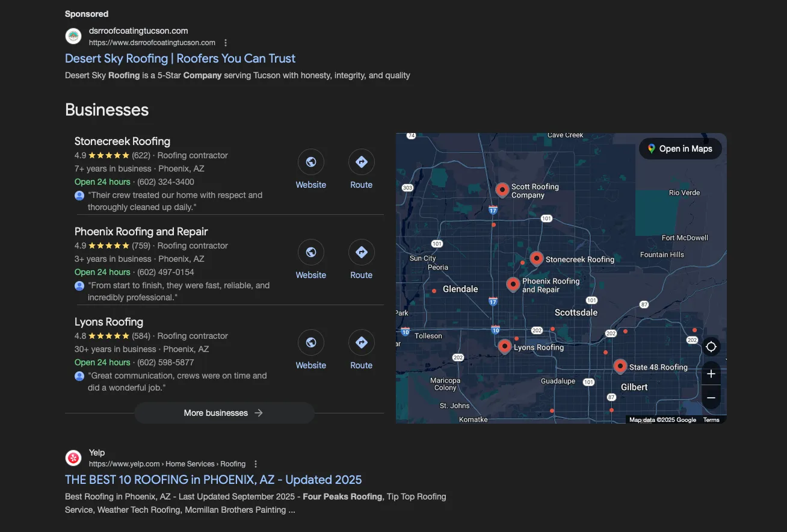Click the Scottsdale label on the map
The height and width of the screenshot is (532, 787).
click(576, 312)
